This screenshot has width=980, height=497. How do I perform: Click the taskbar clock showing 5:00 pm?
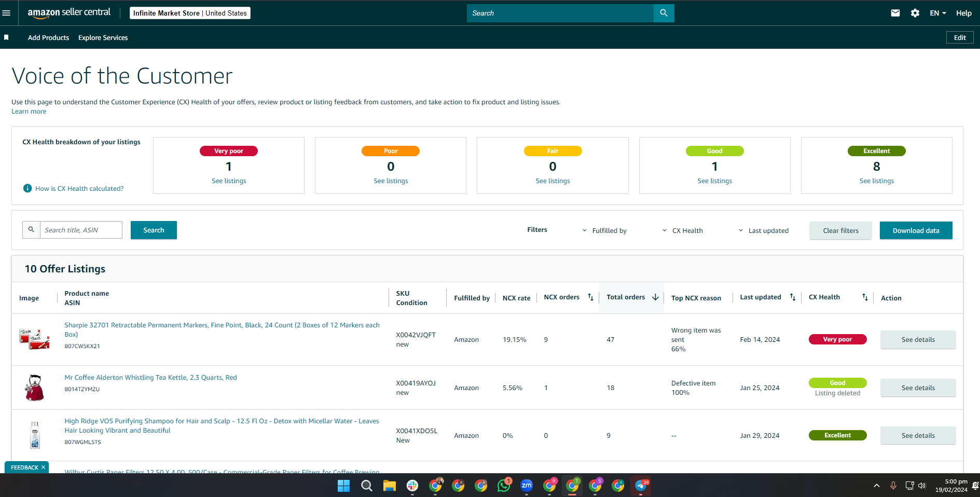click(x=951, y=486)
